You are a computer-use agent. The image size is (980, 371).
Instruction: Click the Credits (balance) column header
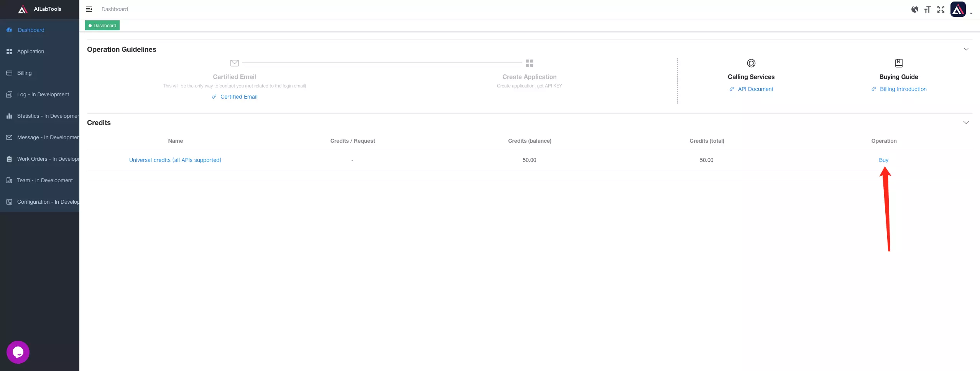pos(529,141)
